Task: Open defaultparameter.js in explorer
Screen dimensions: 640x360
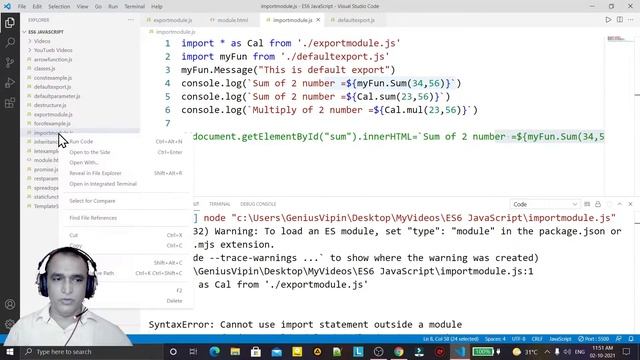Action: tap(57, 96)
